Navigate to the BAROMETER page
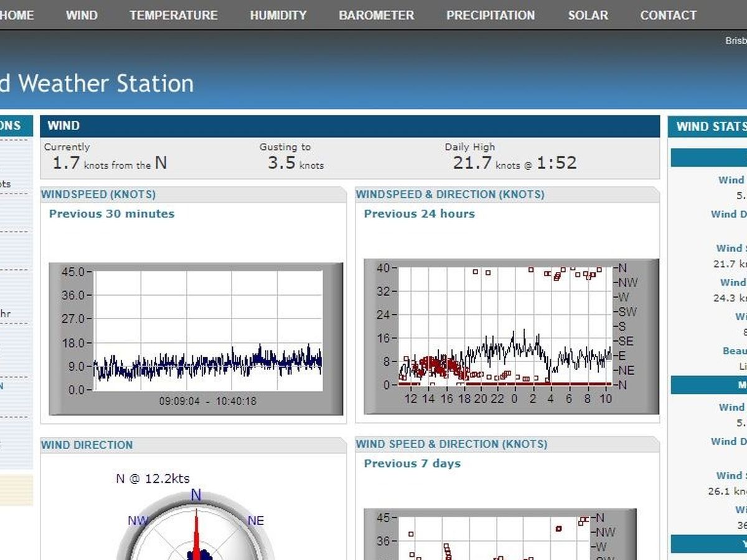The width and height of the screenshot is (747, 560). pyautogui.click(x=376, y=15)
